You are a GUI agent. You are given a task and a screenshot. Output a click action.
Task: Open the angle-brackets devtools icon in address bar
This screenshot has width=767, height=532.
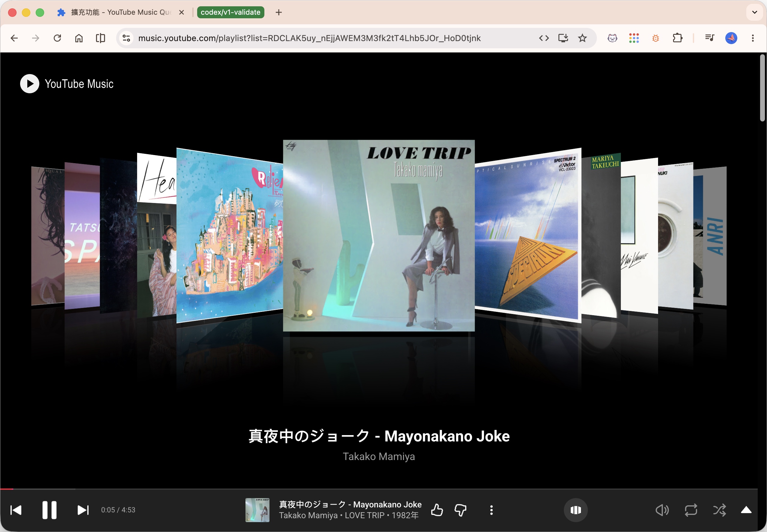[544, 38]
